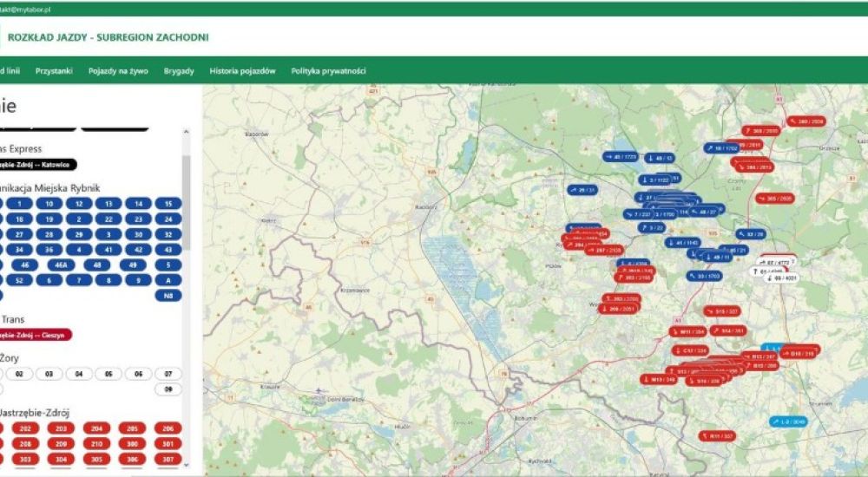Select Rybnik blue line 46A

61,265
